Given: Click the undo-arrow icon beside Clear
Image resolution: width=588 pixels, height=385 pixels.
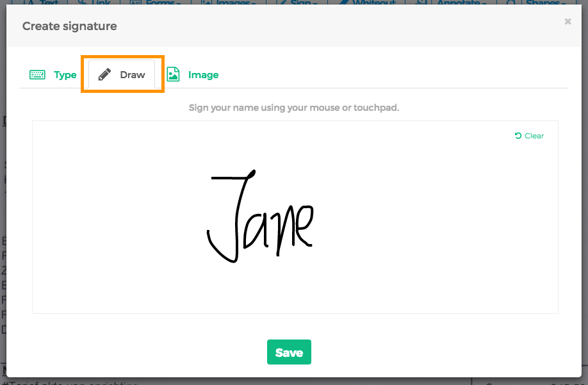Looking at the screenshot, I should pos(518,135).
